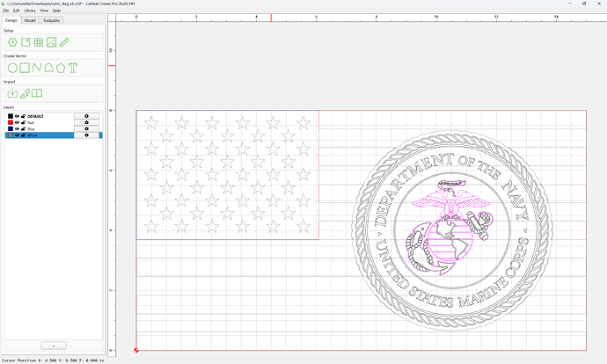
Task: Lock the Blue layer
Action: [x=23, y=129]
